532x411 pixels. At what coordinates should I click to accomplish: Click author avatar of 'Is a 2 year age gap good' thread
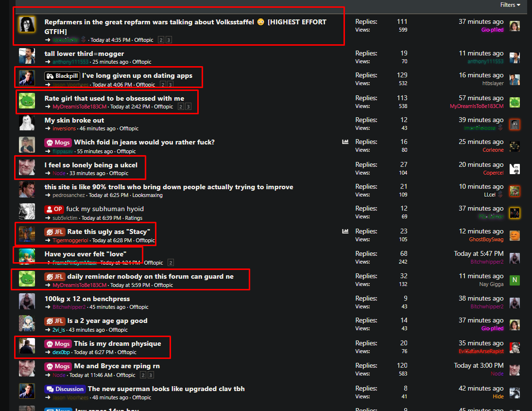point(27,323)
